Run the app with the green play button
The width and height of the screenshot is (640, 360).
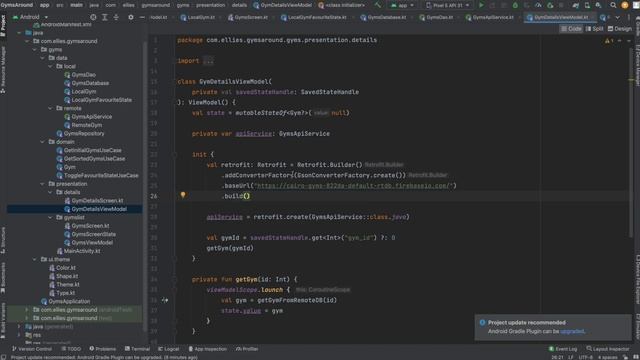tap(481, 5)
